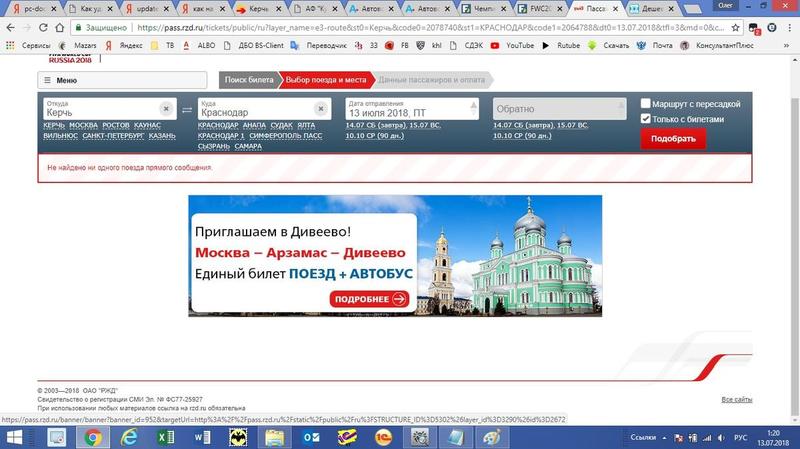Go to the Поиск билета step
The width and height of the screenshot is (800, 449).
pos(248,80)
